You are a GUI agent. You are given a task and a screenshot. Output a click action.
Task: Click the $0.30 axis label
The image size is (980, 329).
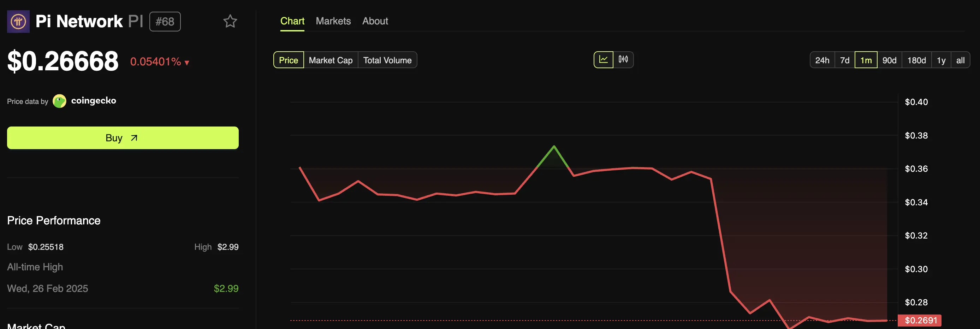[916, 269]
